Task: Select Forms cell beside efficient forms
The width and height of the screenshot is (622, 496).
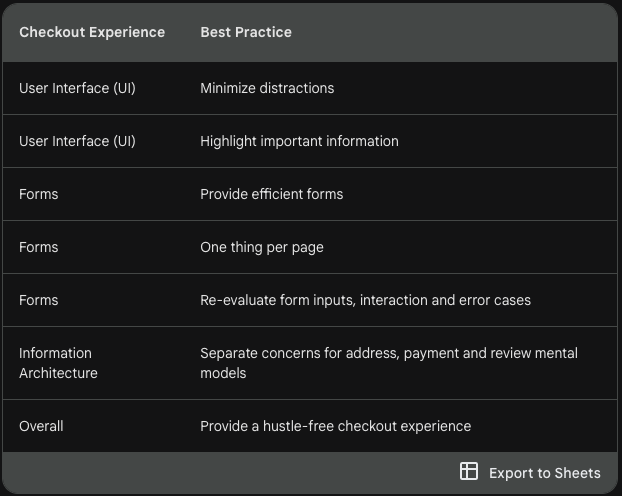Action: 39,194
